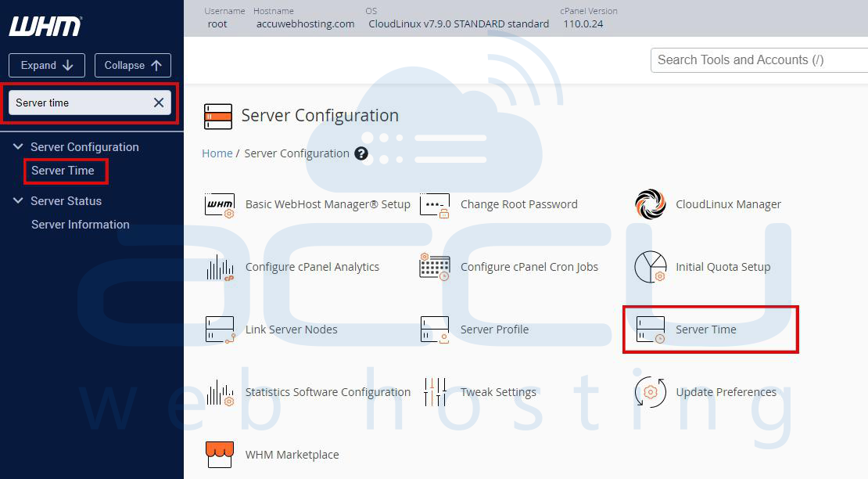Click the Collapse button above the sidebar

pyautogui.click(x=132, y=65)
